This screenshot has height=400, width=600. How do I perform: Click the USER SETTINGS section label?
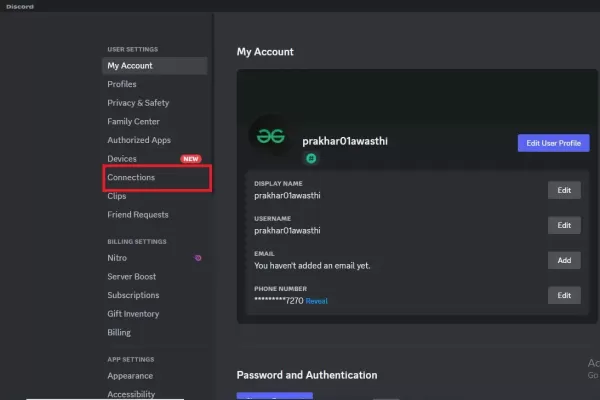[x=133, y=49]
